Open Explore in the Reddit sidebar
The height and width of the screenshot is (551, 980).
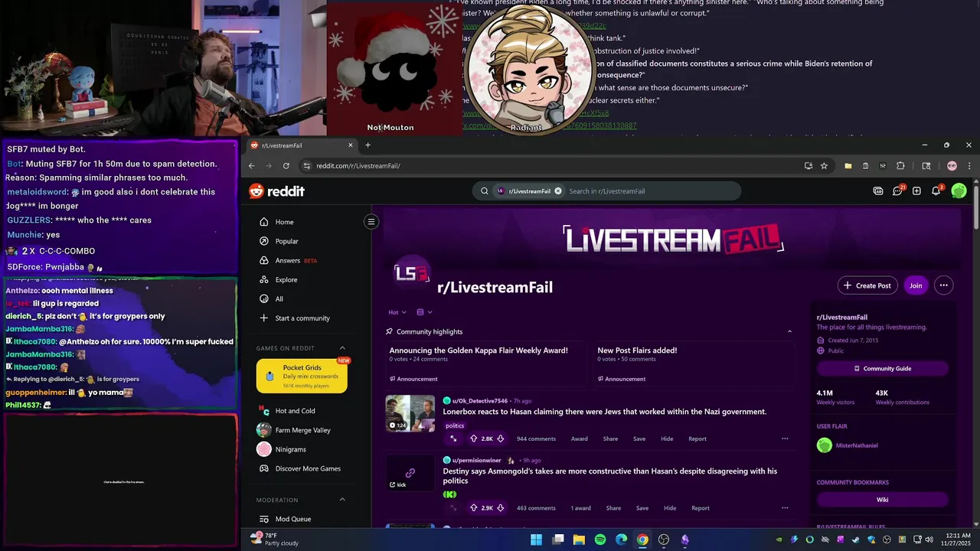[305, 279]
